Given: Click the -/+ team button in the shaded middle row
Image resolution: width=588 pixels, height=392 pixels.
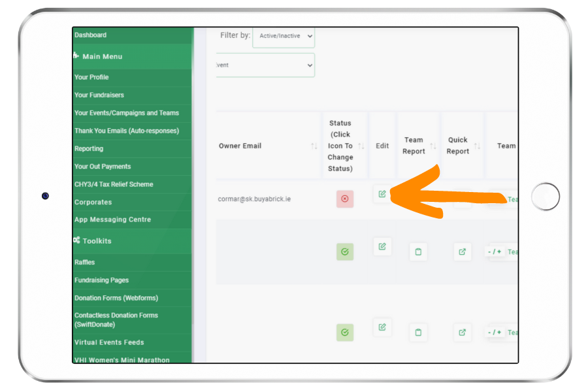Looking at the screenshot, I should point(495,252).
